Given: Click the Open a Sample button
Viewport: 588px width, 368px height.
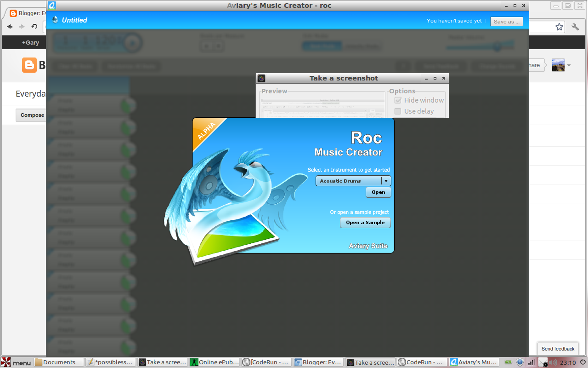Looking at the screenshot, I should coord(365,223).
